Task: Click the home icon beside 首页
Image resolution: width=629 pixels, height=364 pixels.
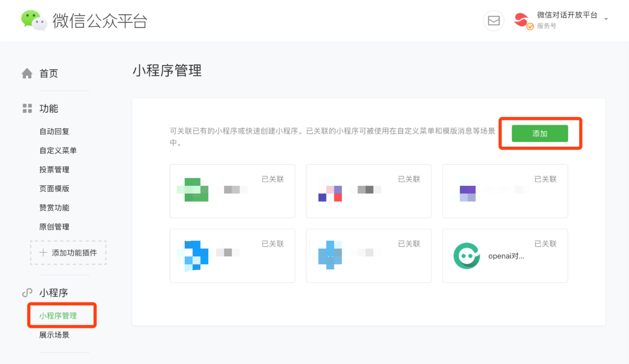Action: coord(27,74)
